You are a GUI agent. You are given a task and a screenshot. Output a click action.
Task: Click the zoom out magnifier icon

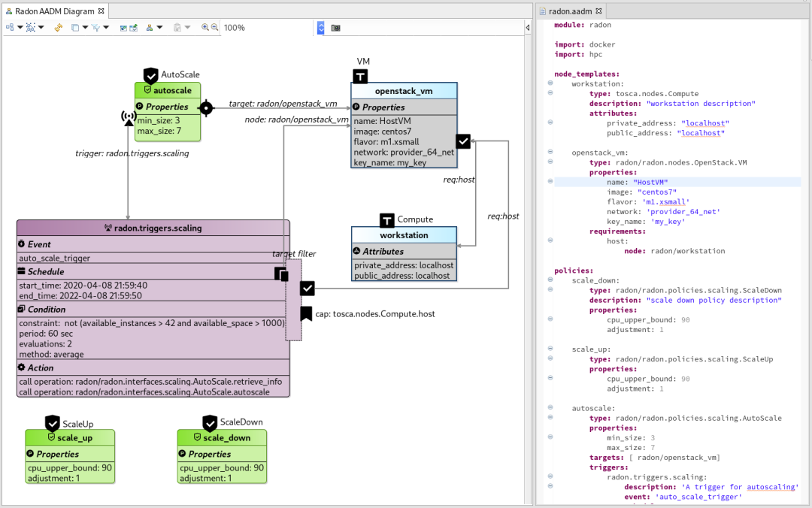214,28
